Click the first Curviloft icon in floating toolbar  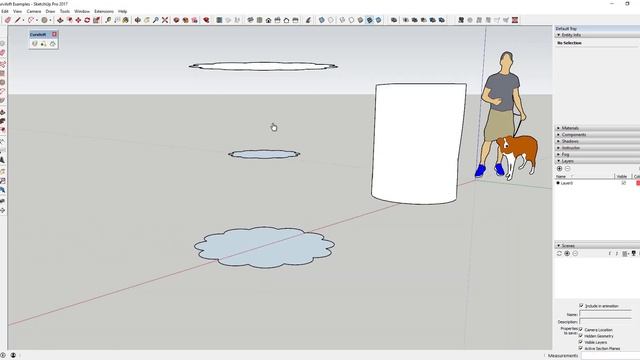point(35,44)
